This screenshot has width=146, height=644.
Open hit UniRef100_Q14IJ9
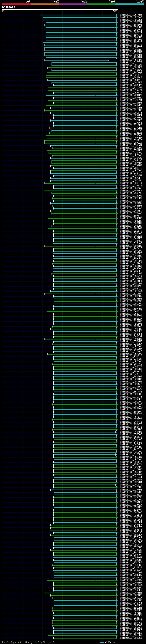[131, 618]
